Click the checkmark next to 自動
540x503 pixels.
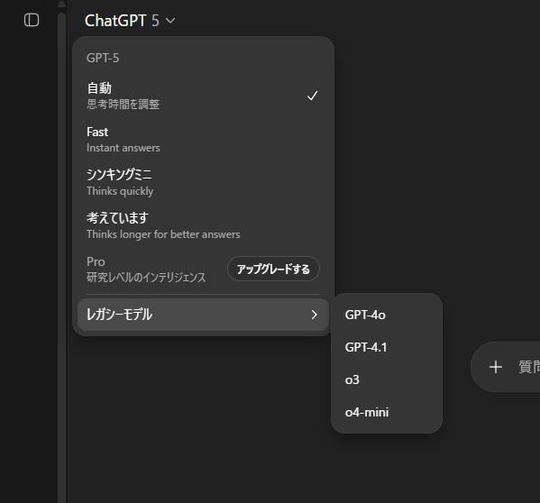[x=312, y=96]
